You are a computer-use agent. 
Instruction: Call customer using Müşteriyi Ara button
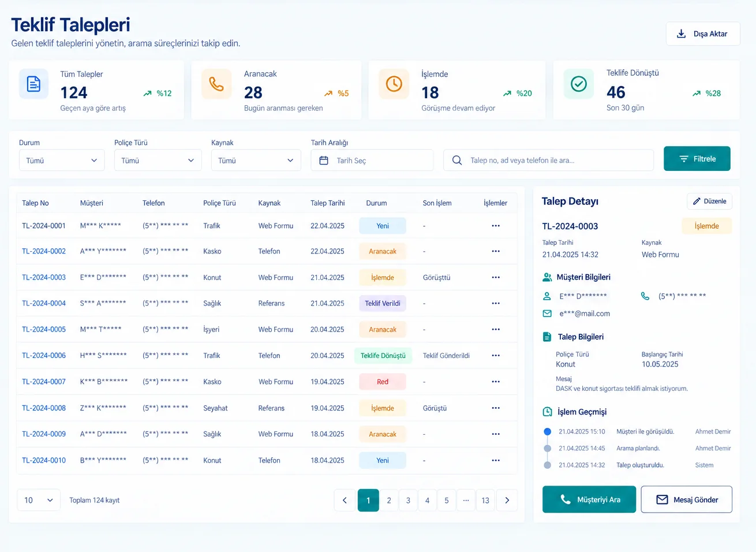pyautogui.click(x=589, y=499)
